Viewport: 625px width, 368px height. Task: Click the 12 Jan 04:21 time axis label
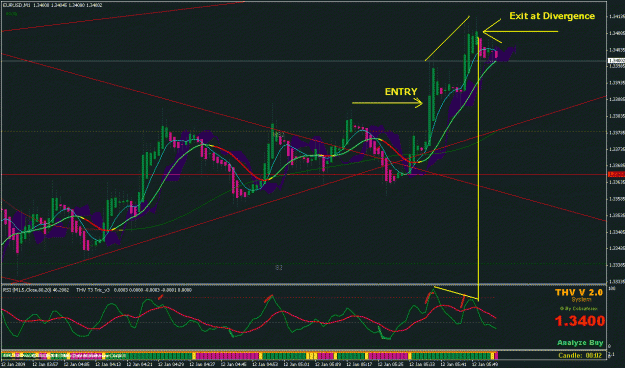[140, 364]
